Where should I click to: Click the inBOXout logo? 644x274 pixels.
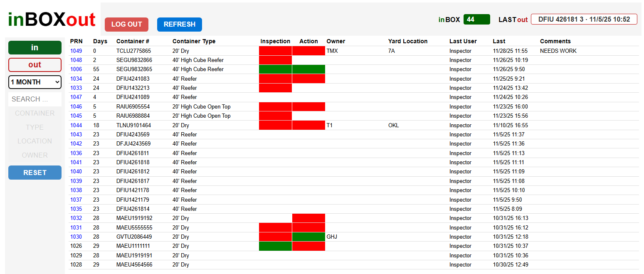pyautogui.click(x=51, y=19)
